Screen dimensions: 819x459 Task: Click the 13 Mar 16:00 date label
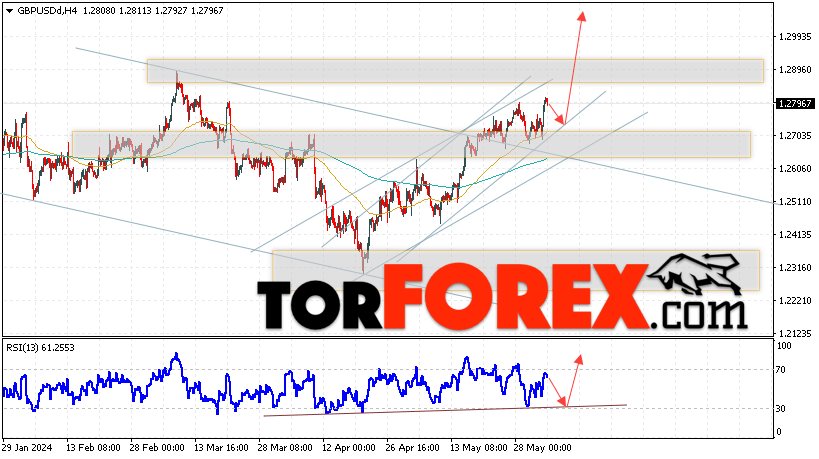click(x=221, y=448)
